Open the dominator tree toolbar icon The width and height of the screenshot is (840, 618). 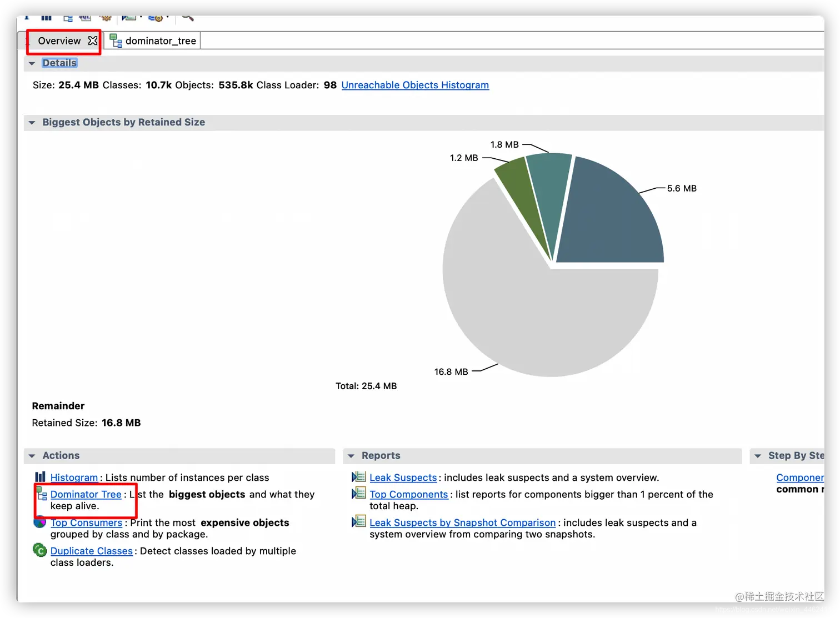pos(68,18)
